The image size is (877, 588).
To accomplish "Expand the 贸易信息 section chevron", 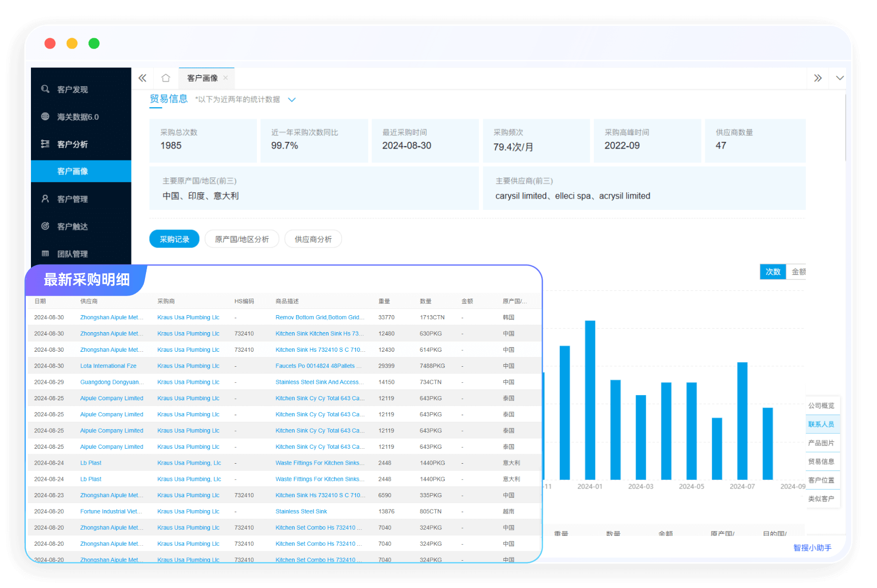I will point(291,100).
